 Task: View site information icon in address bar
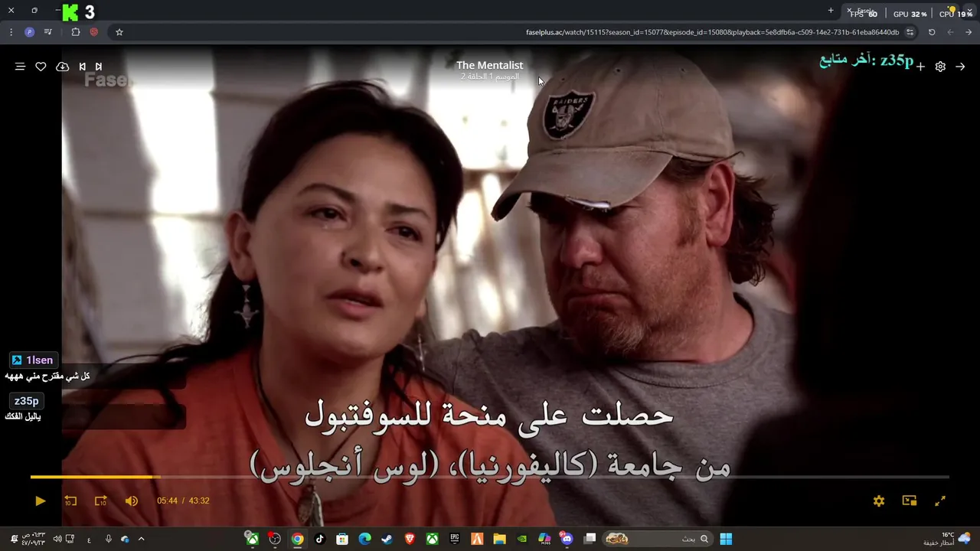(x=910, y=32)
